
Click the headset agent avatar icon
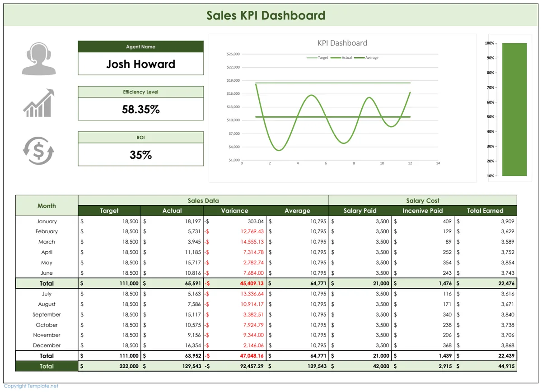(39, 59)
